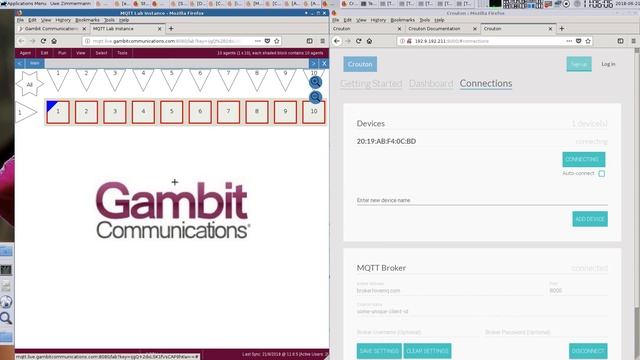Click the right arrow in MQTT Lab tab strip
Image resolution: width=640 pixels, height=360 pixels.
pos(313,63)
